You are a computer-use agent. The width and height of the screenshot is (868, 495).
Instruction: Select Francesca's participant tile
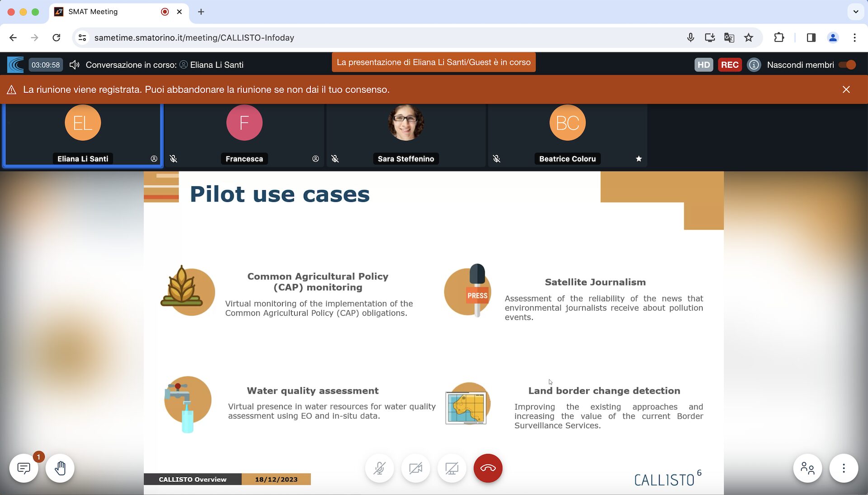click(x=244, y=135)
